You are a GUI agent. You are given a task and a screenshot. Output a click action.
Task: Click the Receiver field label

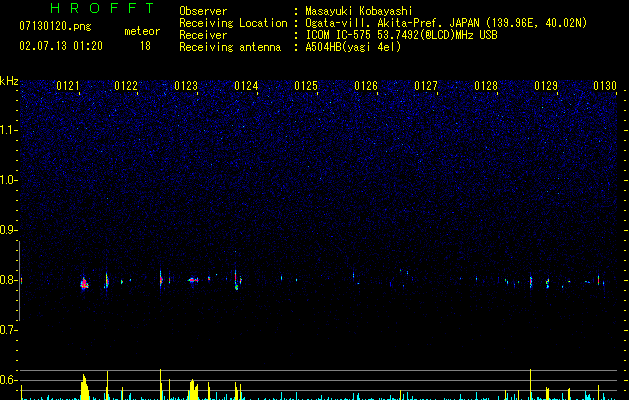[x=203, y=35]
